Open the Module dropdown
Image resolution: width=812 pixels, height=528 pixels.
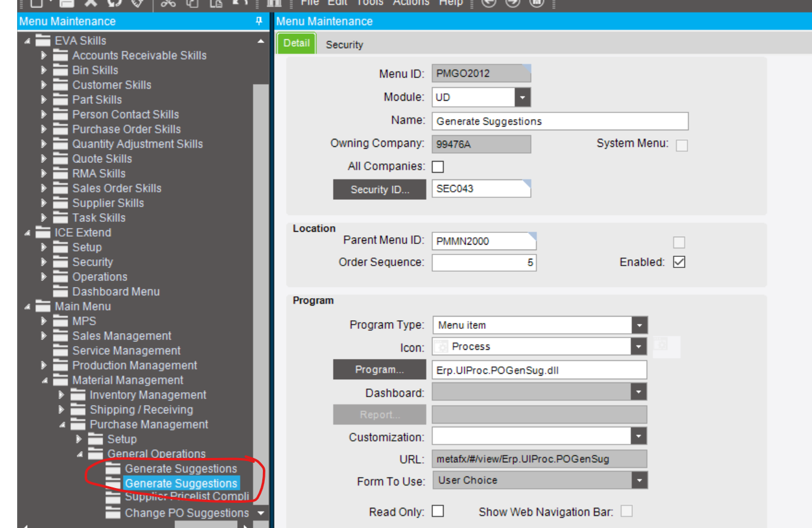coord(523,97)
